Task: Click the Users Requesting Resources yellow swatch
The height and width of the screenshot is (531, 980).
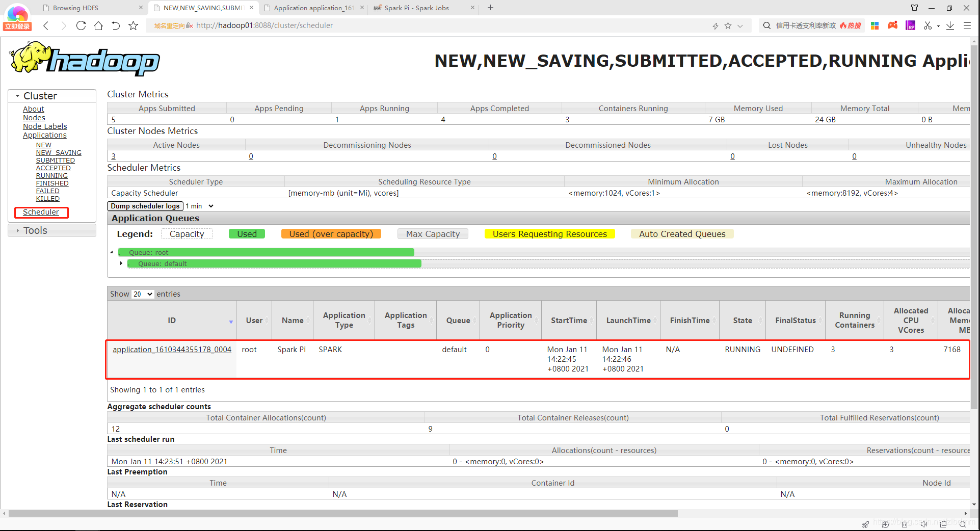Action: 550,234
